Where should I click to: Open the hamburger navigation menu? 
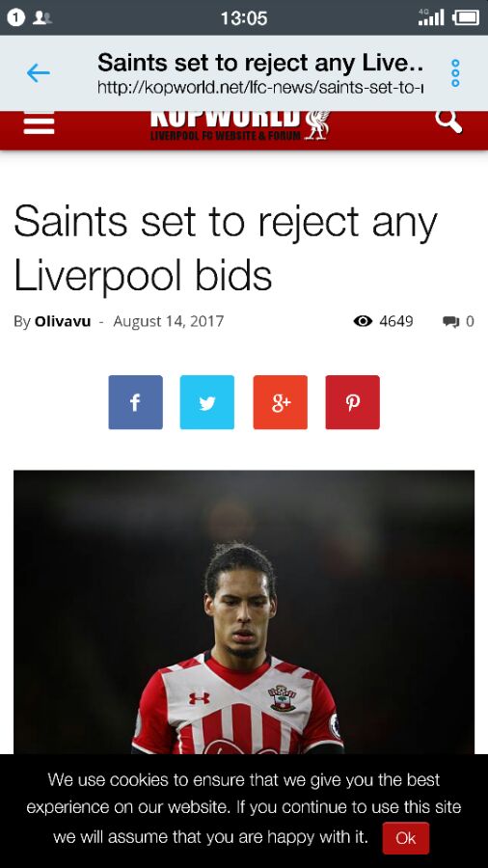click(x=40, y=122)
